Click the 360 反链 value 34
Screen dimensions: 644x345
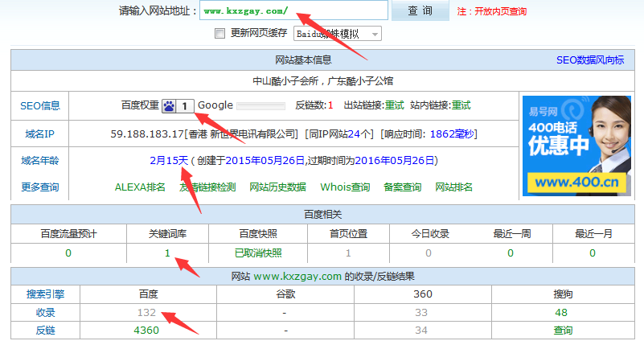point(421,331)
